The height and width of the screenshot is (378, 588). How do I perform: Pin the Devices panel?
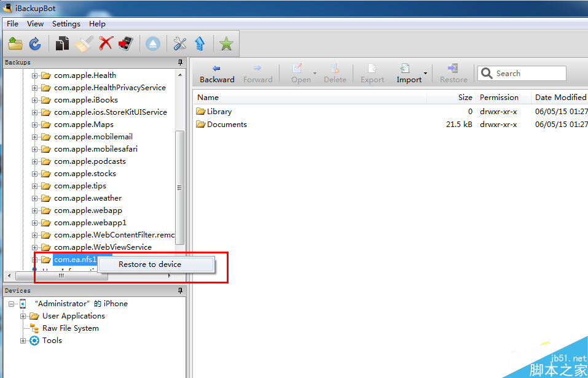[180, 291]
